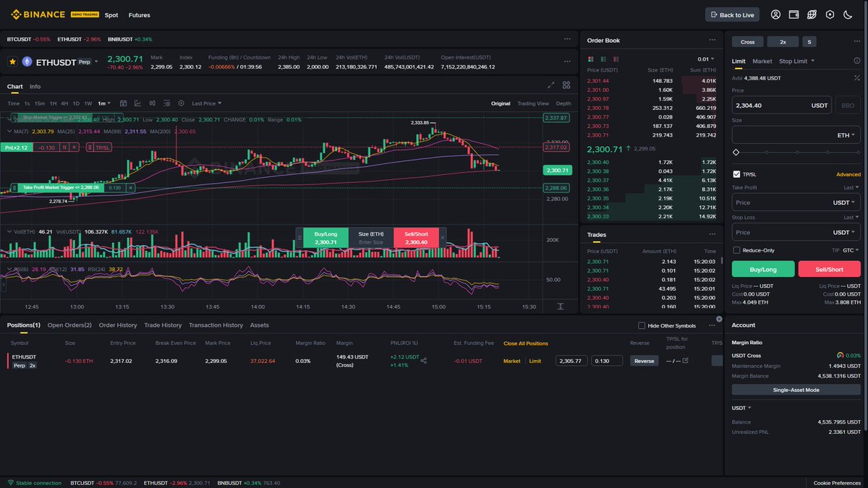Expand the 1m interval dropdown
This screenshot has height=488, width=868.
104,103
